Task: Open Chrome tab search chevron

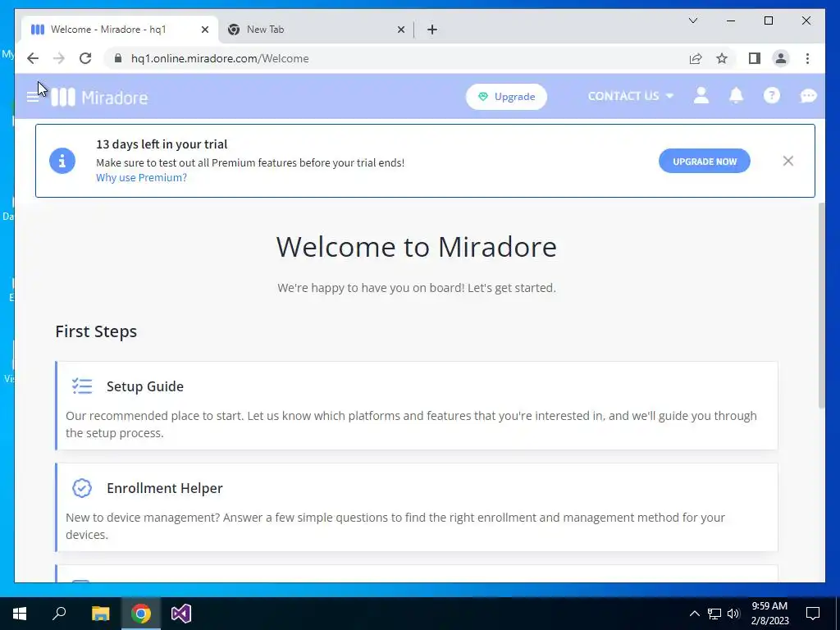Action: [x=693, y=21]
